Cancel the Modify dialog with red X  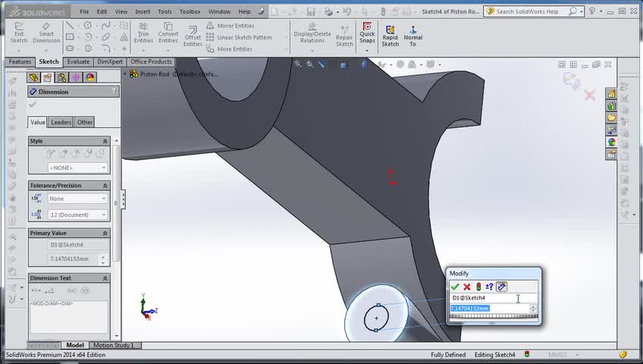[466, 287]
